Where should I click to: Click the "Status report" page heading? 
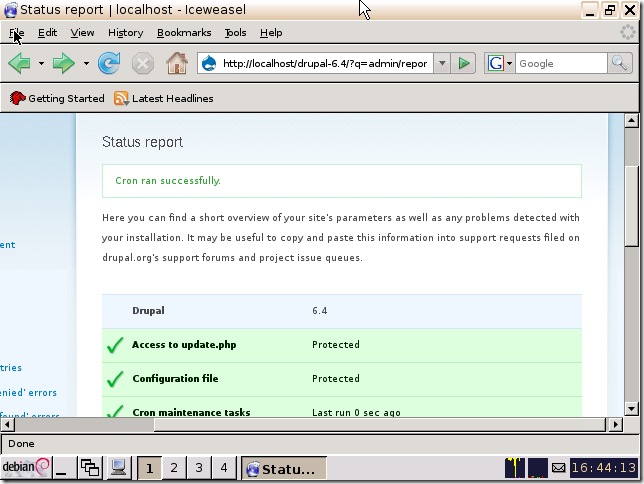[x=142, y=142]
